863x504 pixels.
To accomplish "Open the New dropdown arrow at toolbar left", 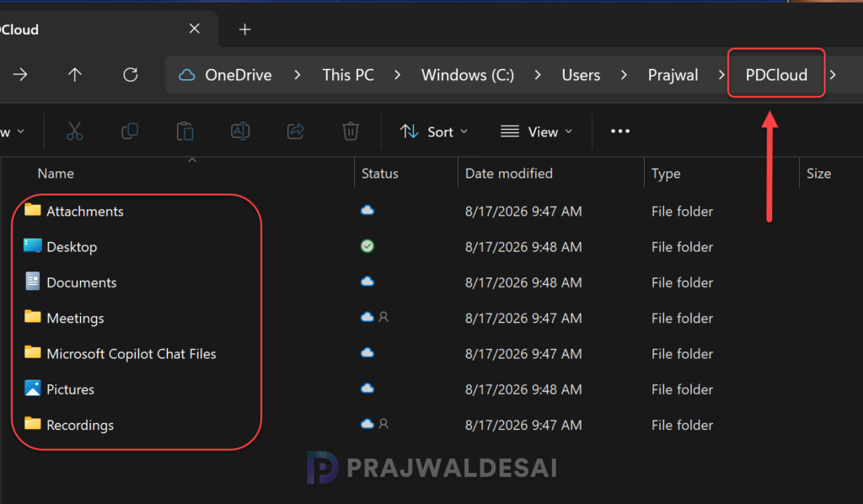I will (x=21, y=131).
